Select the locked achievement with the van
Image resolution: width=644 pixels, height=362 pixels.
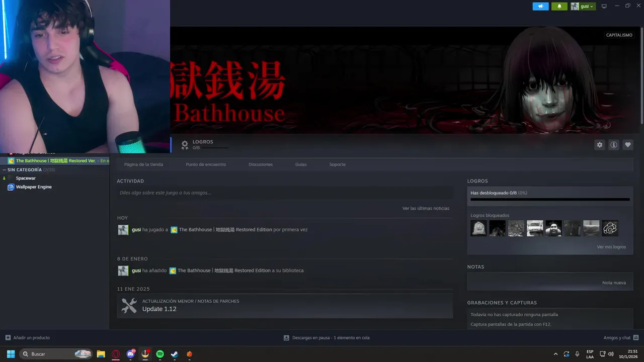tap(535, 228)
